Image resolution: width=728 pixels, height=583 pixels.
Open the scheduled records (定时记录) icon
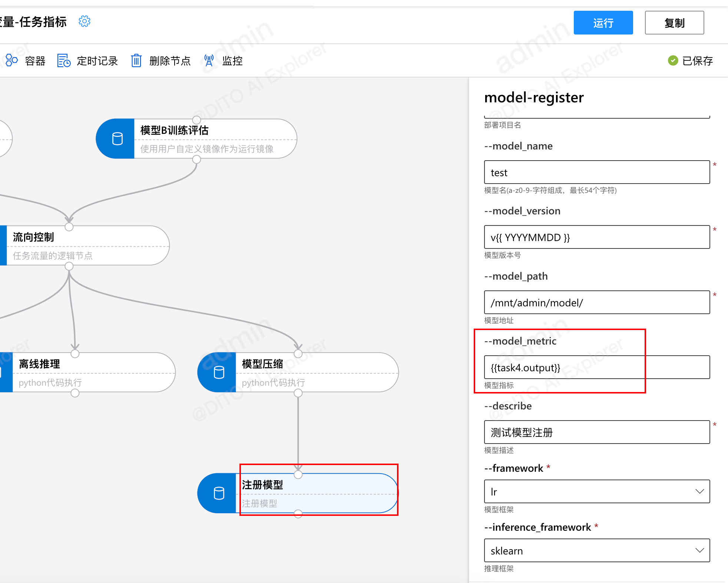coord(64,60)
